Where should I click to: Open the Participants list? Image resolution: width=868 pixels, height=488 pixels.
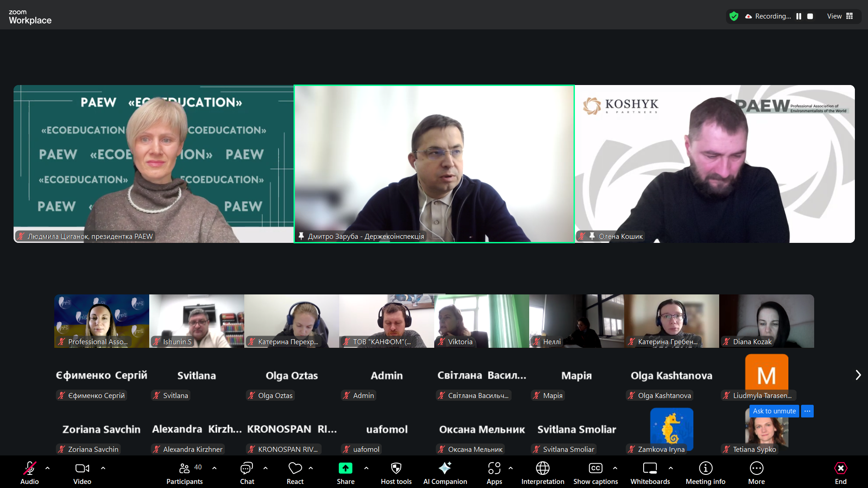[x=185, y=473]
